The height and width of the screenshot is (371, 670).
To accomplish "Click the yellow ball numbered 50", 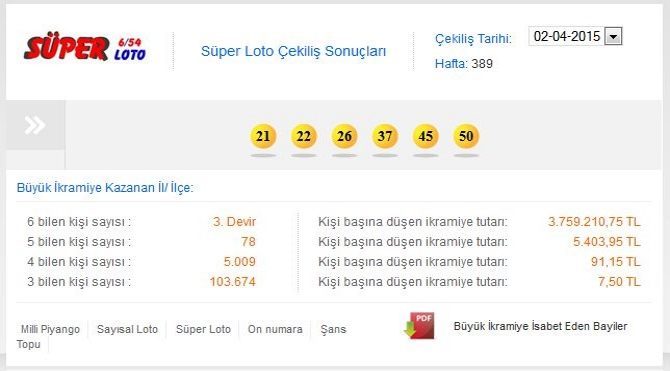I will (x=466, y=136).
